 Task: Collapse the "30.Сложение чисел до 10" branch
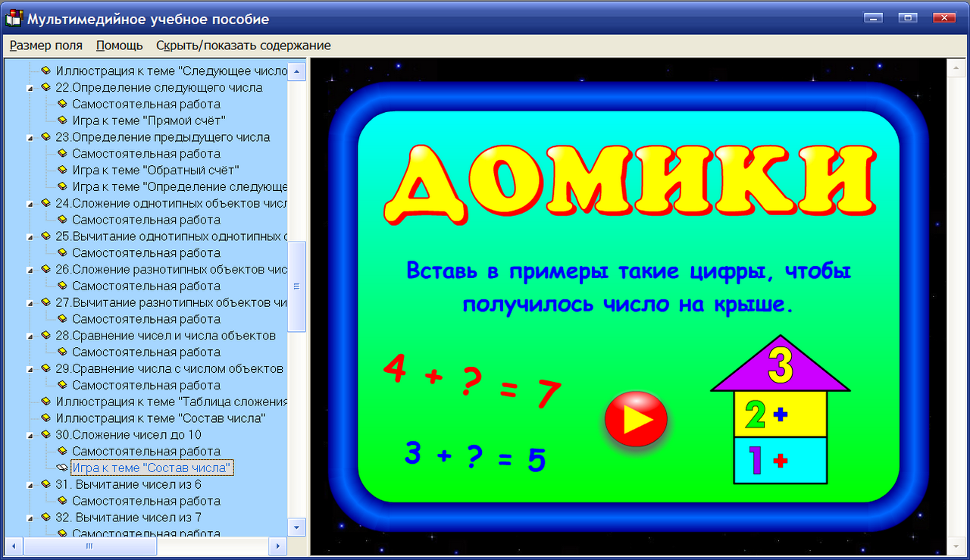coord(30,434)
